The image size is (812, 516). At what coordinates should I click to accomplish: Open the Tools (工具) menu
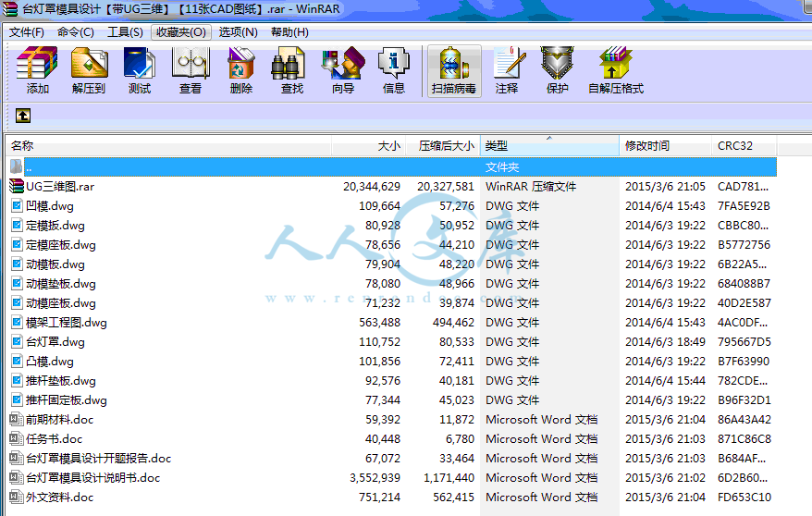[x=125, y=32]
